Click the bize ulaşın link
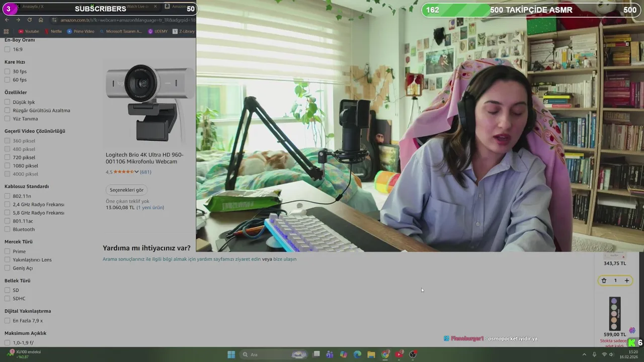644x362 pixels. tap(285, 259)
